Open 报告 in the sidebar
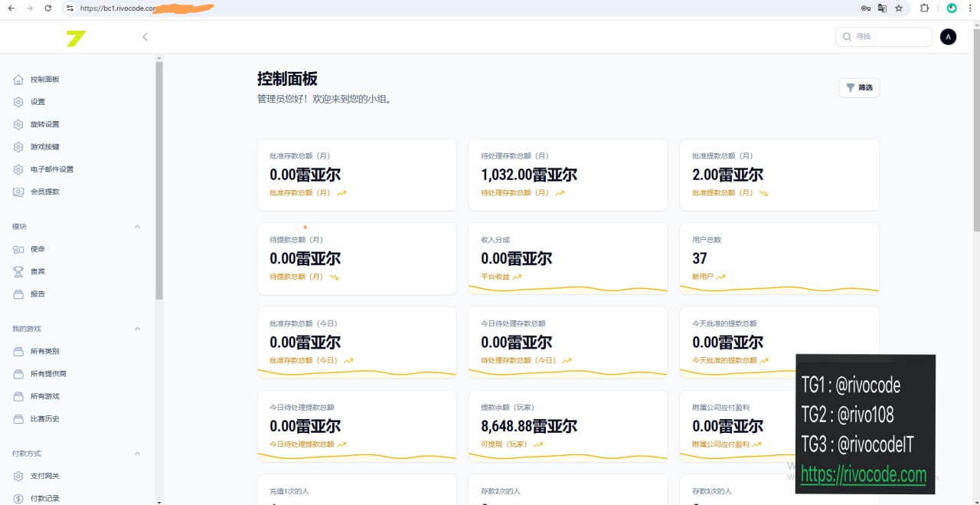Screen dimensions: 980x505 [x=38, y=294]
